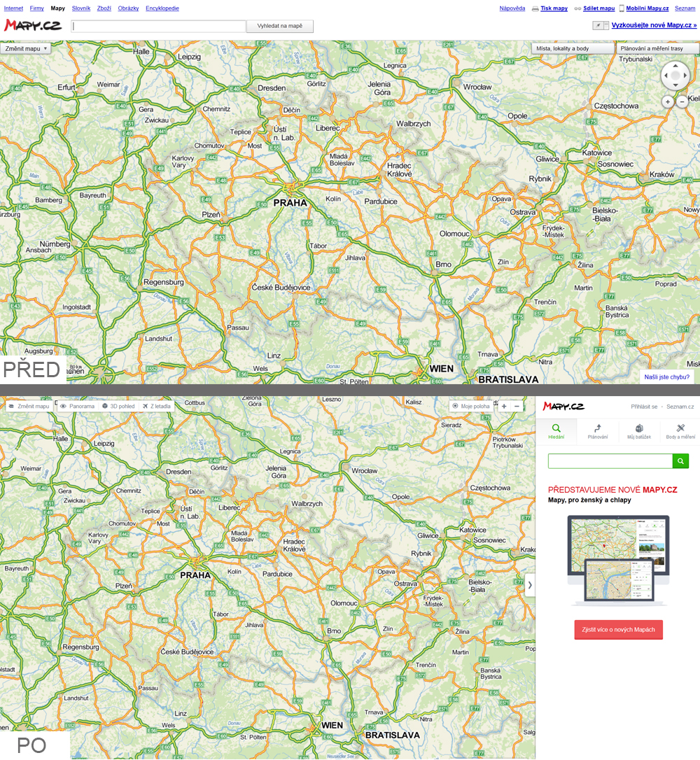Open the Mobilní Mapy.cz link
This screenshot has height=760, width=700.
click(x=647, y=8)
